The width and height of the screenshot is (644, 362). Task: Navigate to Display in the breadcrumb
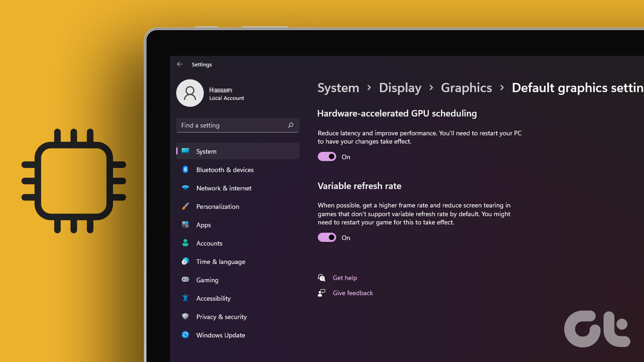click(400, 88)
